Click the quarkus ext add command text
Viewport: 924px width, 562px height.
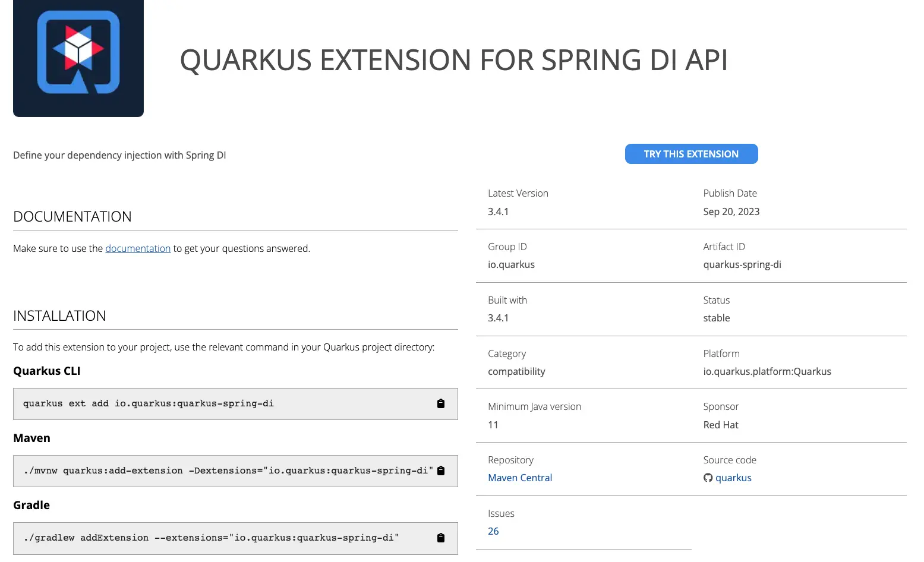(x=149, y=404)
